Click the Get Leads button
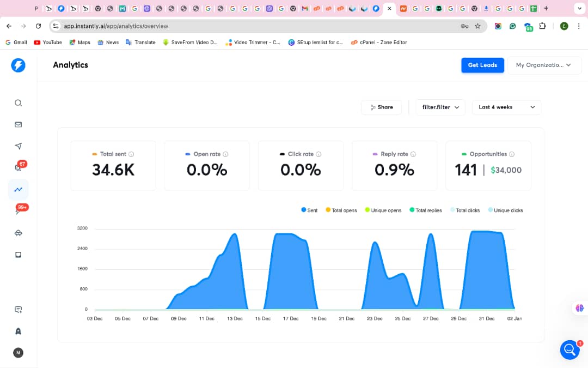 pyautogui.click(x=482, y=65)
